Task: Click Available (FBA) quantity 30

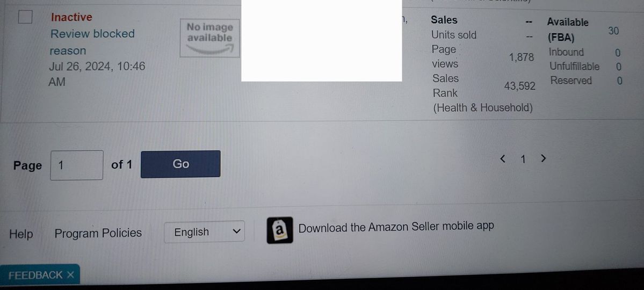Action: tap(613, 31)
